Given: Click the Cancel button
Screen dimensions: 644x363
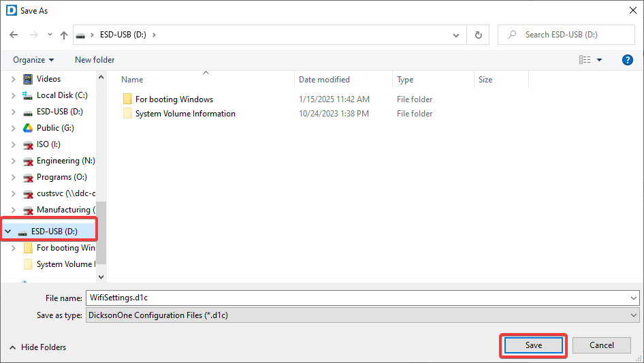Looking at the screenshot, I should [601, 345].
